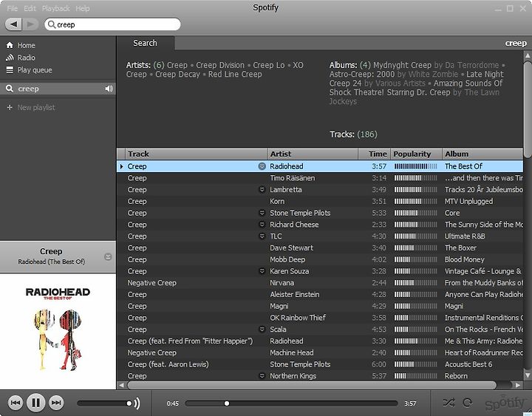Click album The Sunny Side of the Moon
This screenshot has height=416, width=532.
[484, 225]
